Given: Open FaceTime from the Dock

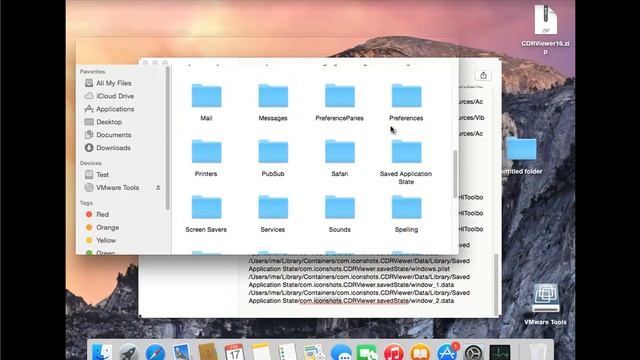Looking at the screenshot, I should [367, 352].
